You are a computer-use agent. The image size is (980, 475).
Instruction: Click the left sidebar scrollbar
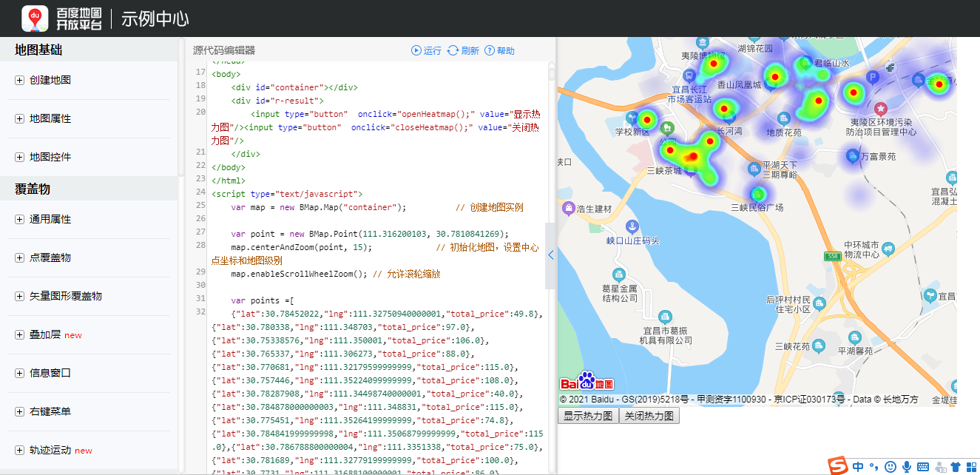click(x=181, y=107)
